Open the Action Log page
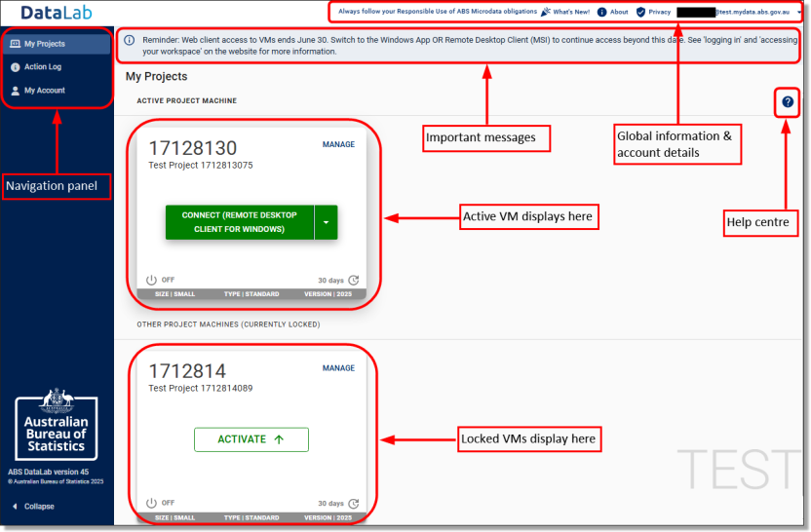Image resolution: width=811 pixels, height=532 pixels. pos(43,66)
